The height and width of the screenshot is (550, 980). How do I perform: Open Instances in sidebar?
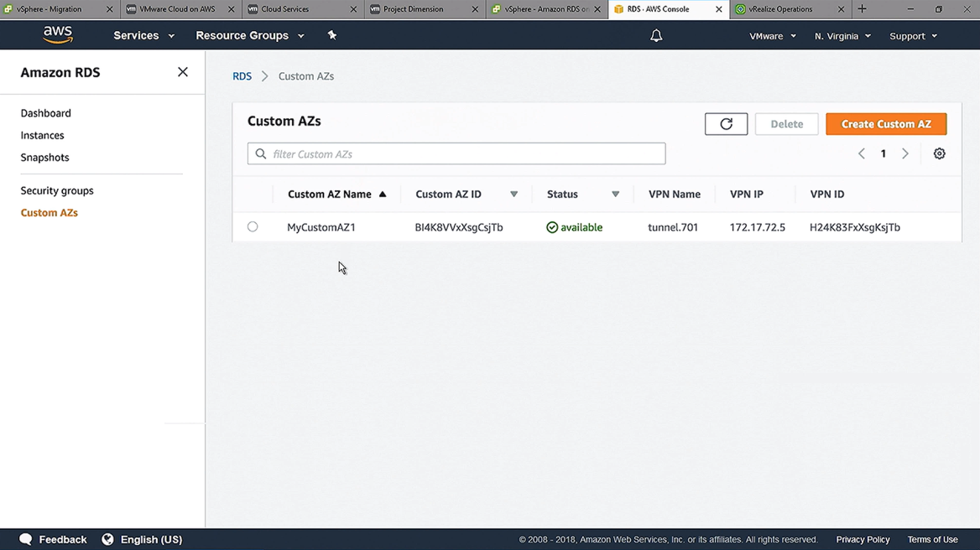(42, 135)
